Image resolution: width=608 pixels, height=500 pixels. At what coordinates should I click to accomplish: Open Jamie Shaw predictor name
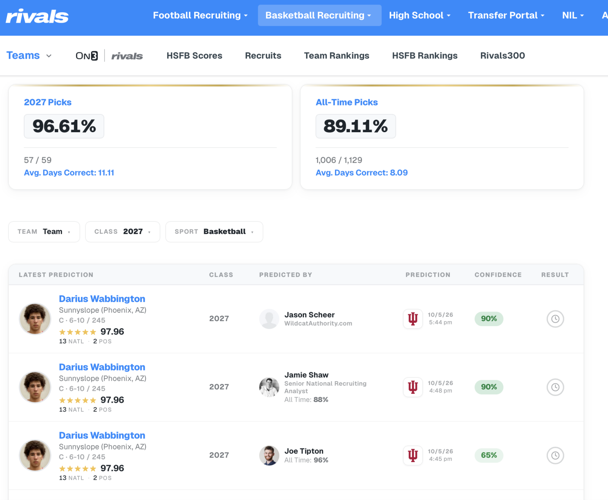[306, 375]
